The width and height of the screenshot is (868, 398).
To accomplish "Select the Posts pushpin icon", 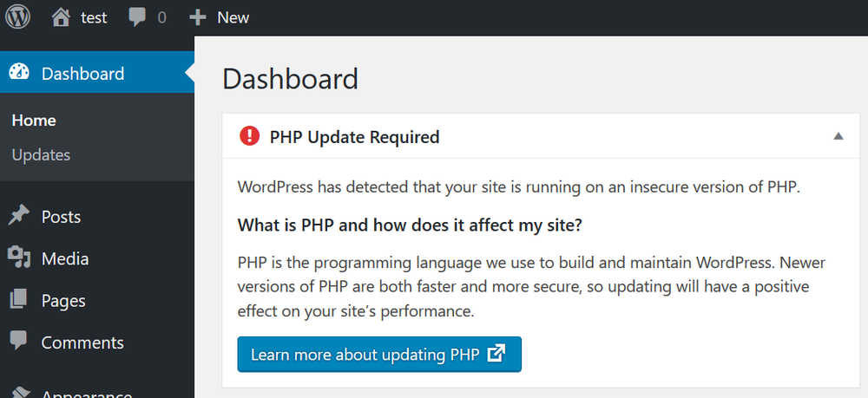I will pyautogui.click(x=19, y=216).
